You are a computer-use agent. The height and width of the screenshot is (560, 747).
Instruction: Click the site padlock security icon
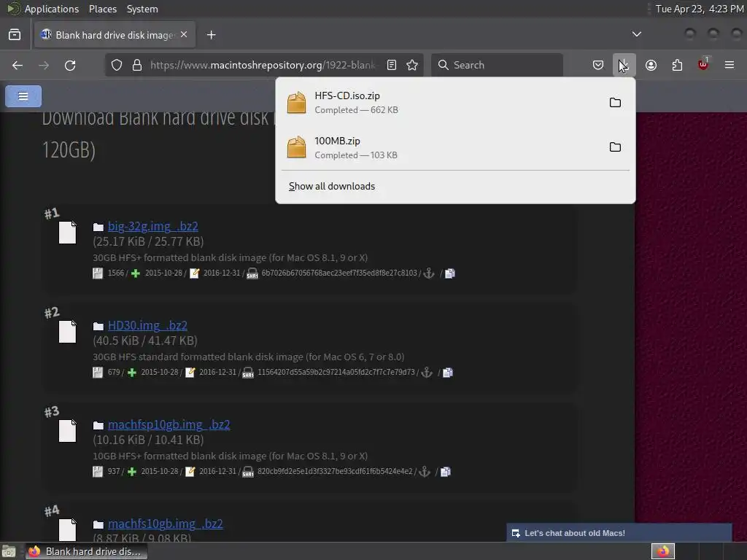point(137,65)
